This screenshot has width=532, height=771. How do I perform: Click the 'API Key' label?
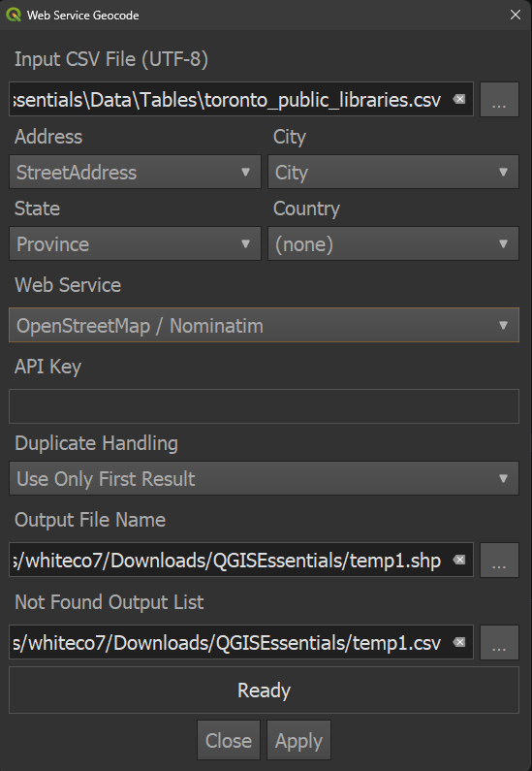click(48, 367)
